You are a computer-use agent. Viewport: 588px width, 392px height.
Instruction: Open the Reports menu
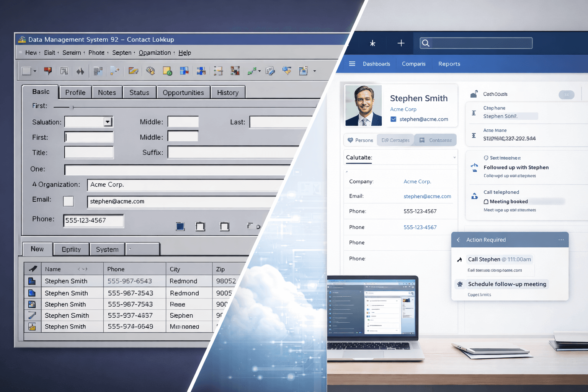(449, 64)
